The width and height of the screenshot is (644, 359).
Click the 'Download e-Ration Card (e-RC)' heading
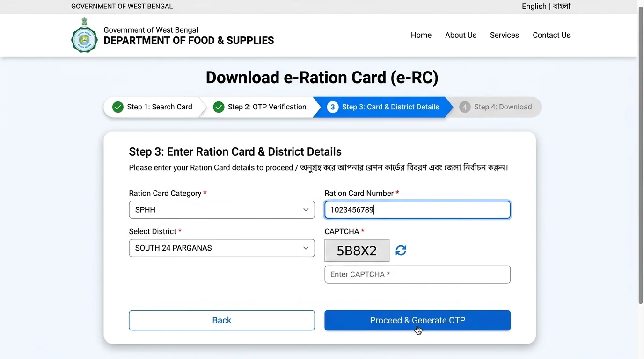pyautogui.click(x=322, y=78)
